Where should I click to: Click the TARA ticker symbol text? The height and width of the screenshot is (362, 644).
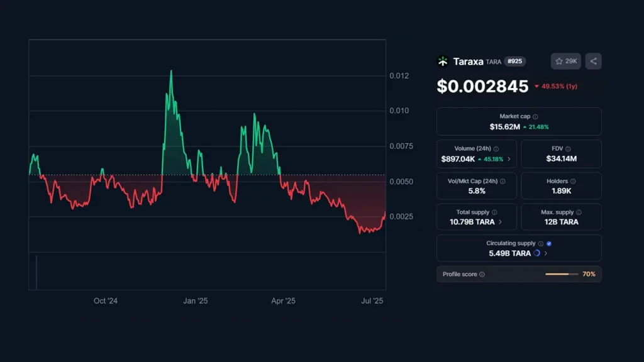pyautogui.click(x=493, y=62)
